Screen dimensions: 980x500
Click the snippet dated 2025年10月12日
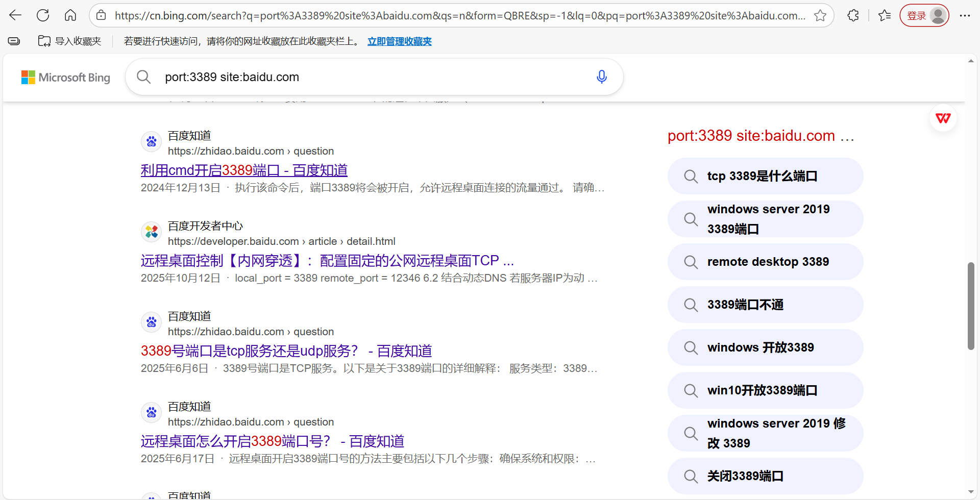click(x=369, y=278)
